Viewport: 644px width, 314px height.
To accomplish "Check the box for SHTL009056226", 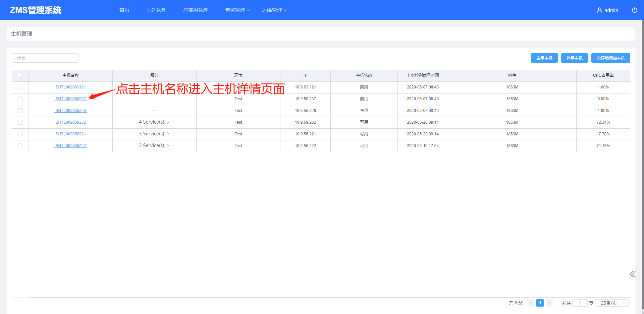I will 20,111.
